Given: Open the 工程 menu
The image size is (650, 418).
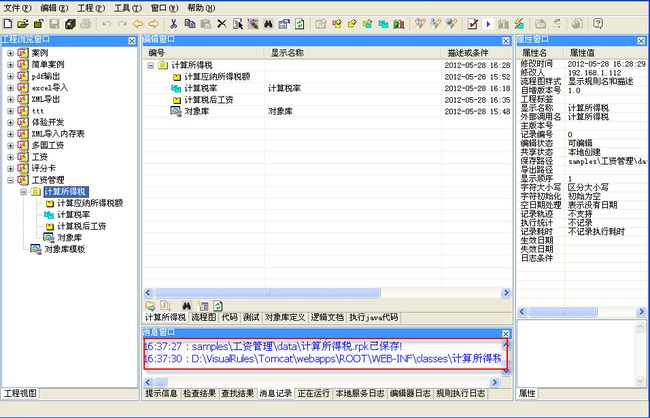Looking at the screenshot, I should point(91,8).
